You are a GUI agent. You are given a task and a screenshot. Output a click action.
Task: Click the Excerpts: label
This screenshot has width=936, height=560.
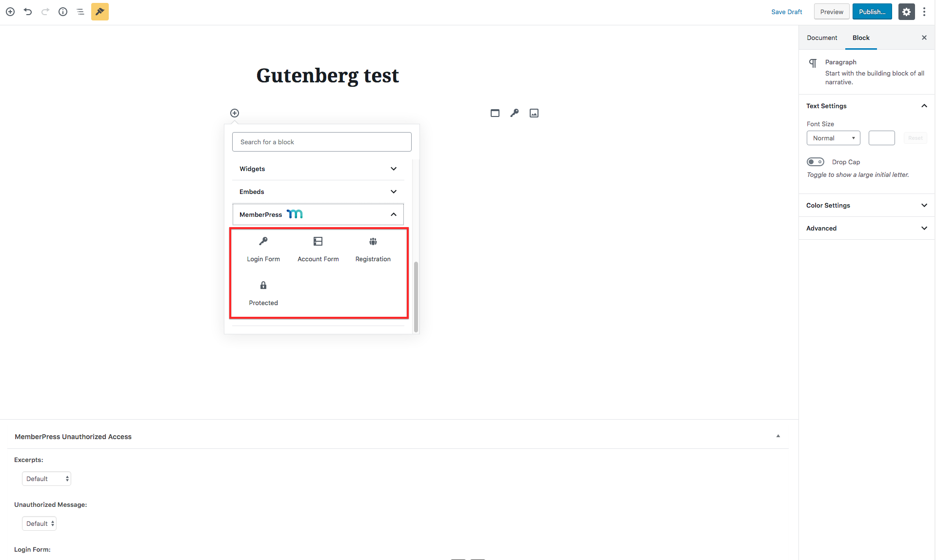[x=29, y=460]
